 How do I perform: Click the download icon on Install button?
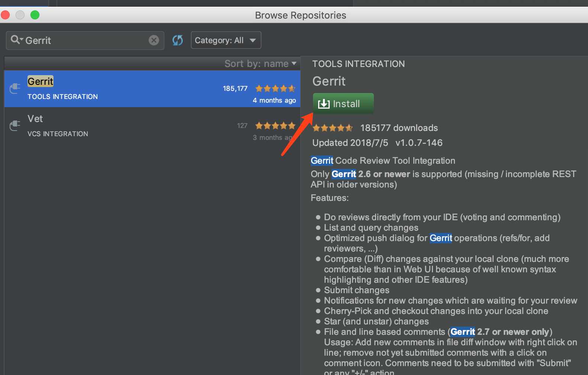[324, 104]
